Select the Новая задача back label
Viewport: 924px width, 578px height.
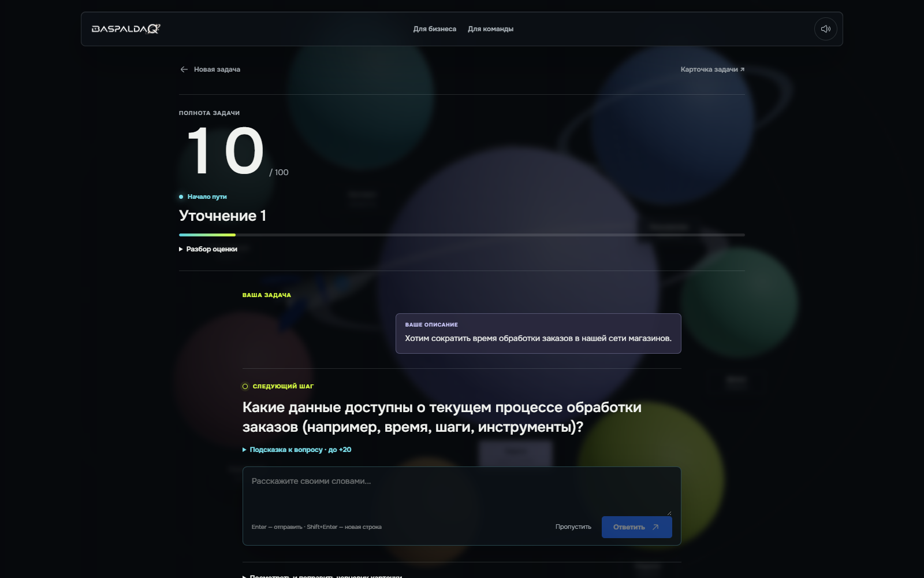pyautogui.click(x=217, y=69)
